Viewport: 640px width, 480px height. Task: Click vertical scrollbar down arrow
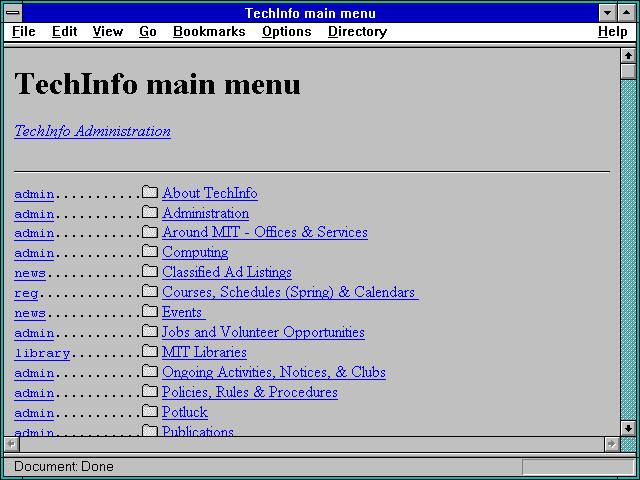click(628, 428)
